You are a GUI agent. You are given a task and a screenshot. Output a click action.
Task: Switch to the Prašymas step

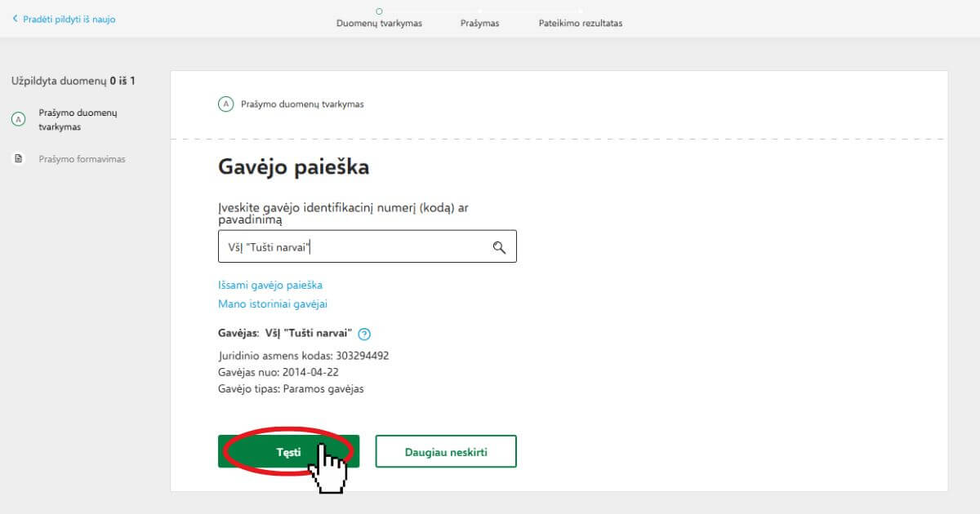479,24
